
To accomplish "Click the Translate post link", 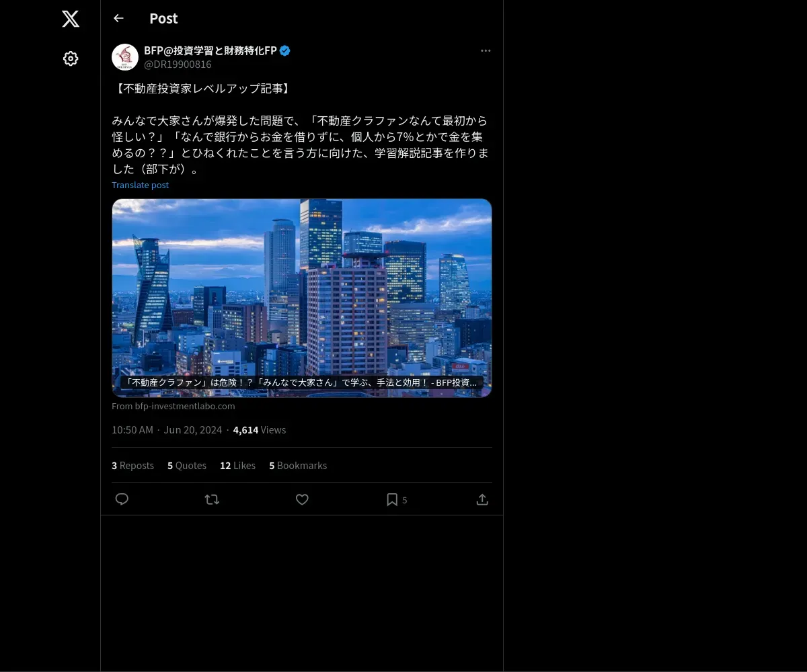I will click(140, 185).
